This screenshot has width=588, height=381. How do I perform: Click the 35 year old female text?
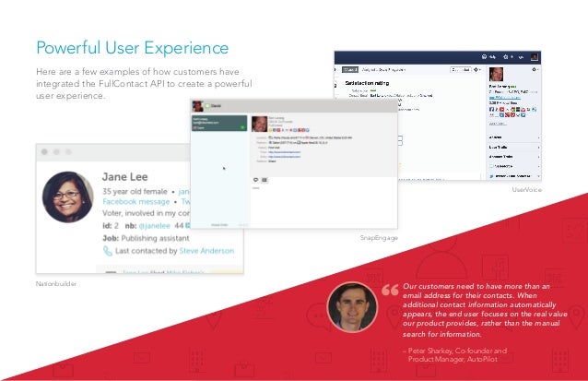[x=135, y=192]
